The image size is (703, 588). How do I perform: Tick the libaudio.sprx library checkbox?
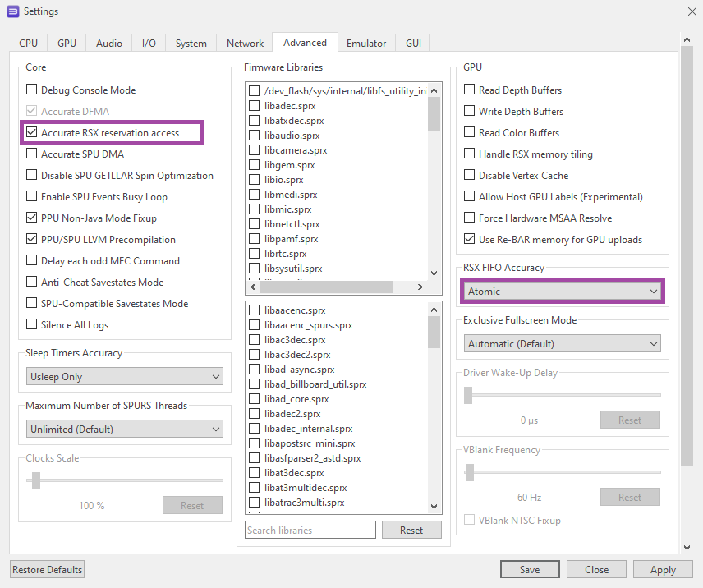coord(255,136)
